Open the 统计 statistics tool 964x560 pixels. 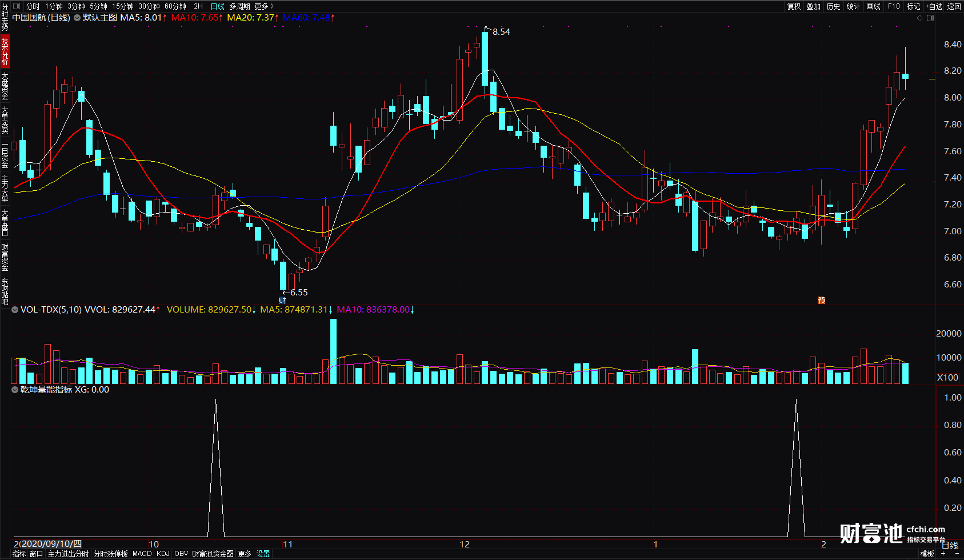(x=854, y=6)
